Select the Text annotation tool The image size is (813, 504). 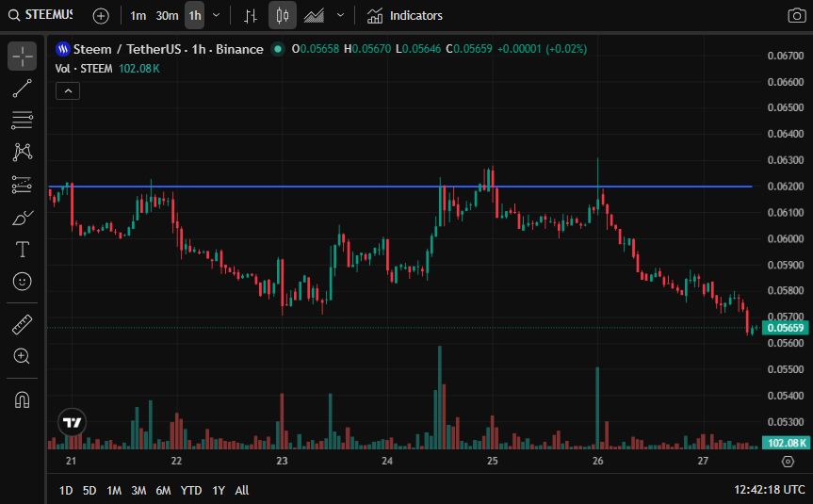23,250
